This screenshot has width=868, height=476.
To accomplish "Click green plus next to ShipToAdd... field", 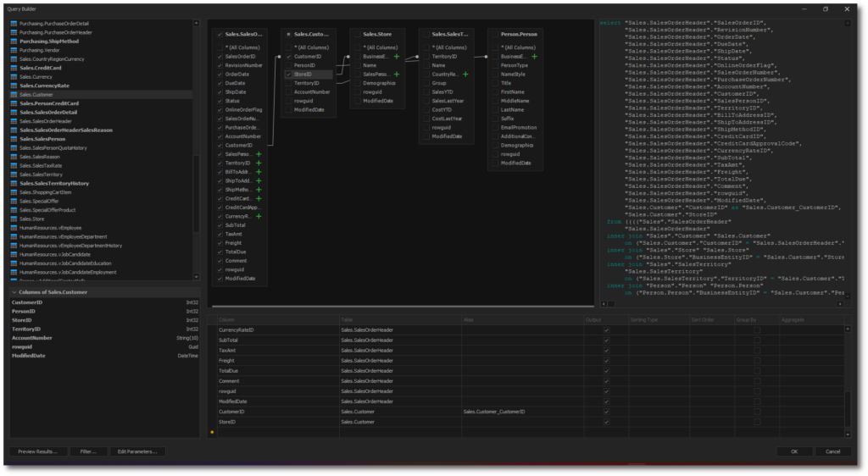I will tap(259, 180).
